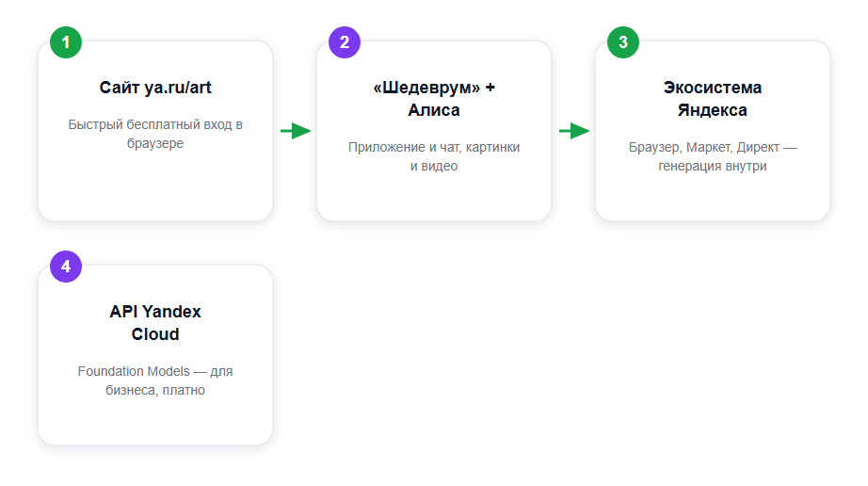Select the "Экосистема Яндекса" heading
This screenshot has width=868, height=486.
(713, 99)
